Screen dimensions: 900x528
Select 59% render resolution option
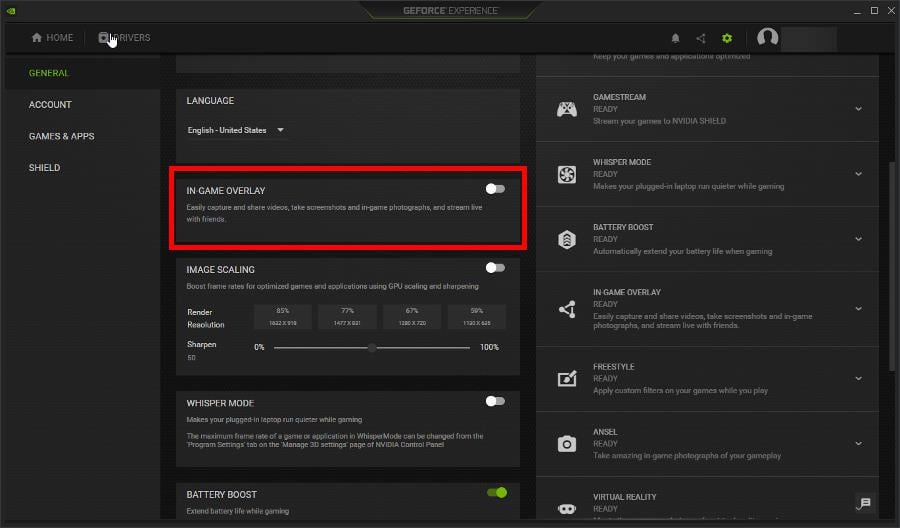click(476, 316)
